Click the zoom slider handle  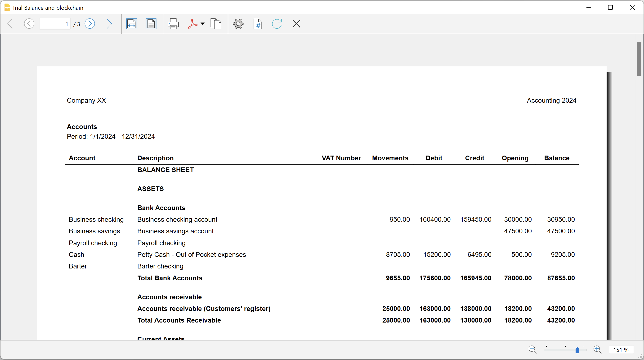[x=577, y=350]
